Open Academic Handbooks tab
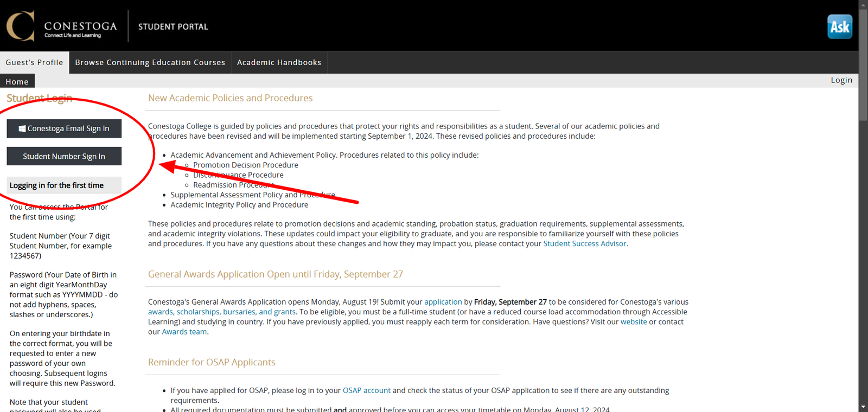This screenshot has height=412, width=868. tap(279, 62)
